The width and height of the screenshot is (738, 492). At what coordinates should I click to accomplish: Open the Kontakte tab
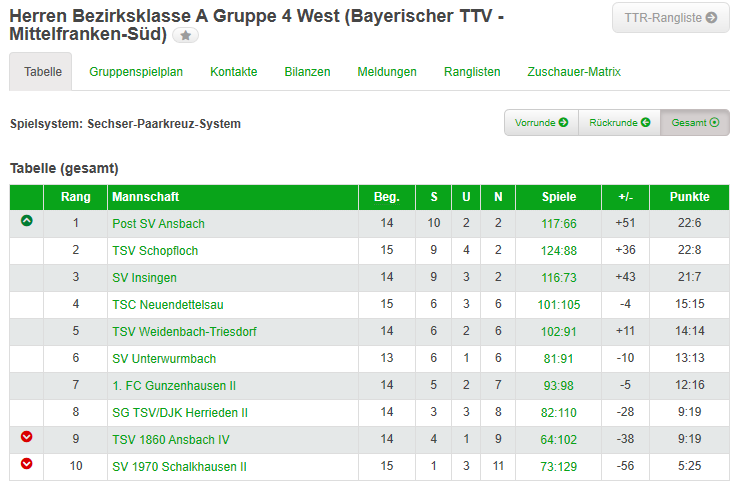pos(234,72)
